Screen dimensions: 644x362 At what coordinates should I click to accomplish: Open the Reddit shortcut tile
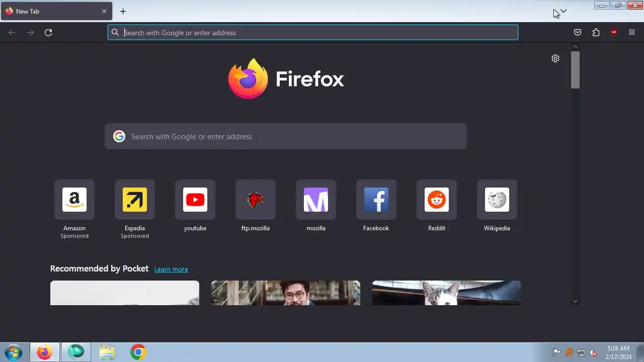[x=437, y=200]
